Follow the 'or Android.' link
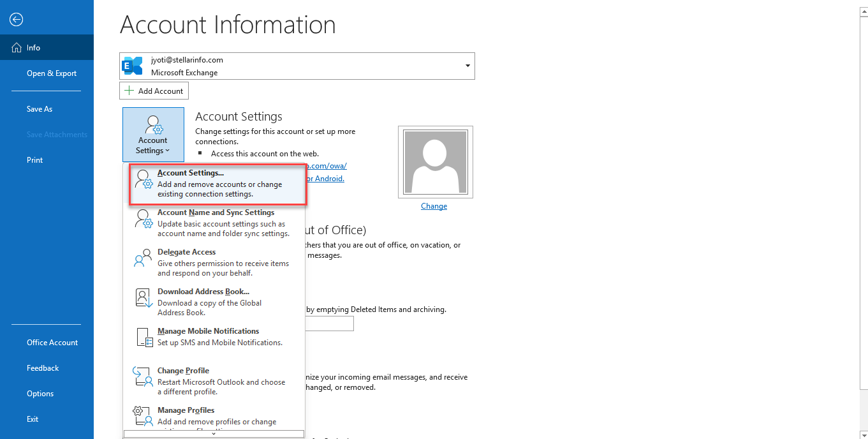 (325, 179)
